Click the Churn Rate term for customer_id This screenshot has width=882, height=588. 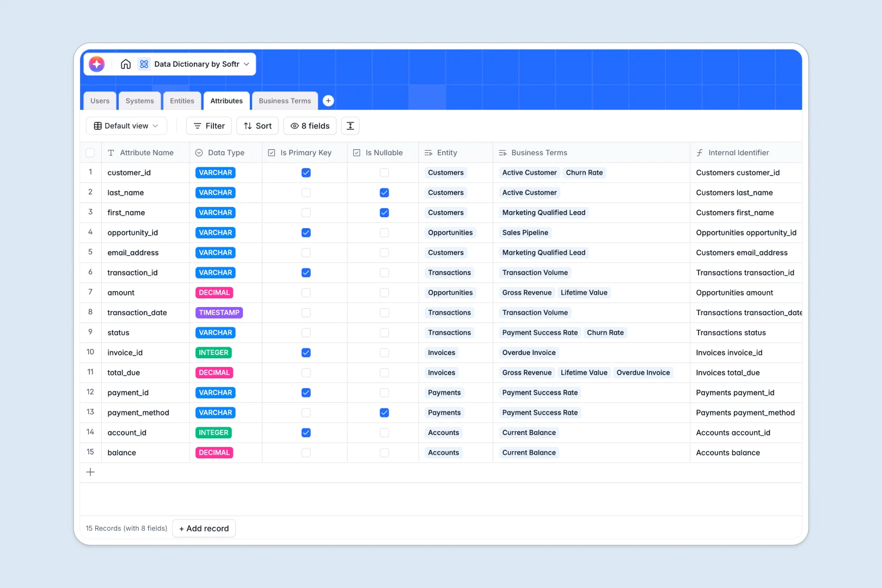584,173
